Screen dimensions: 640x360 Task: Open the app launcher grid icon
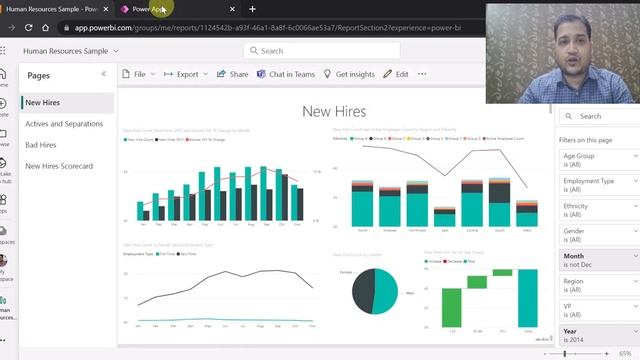(x=3, y=51)
